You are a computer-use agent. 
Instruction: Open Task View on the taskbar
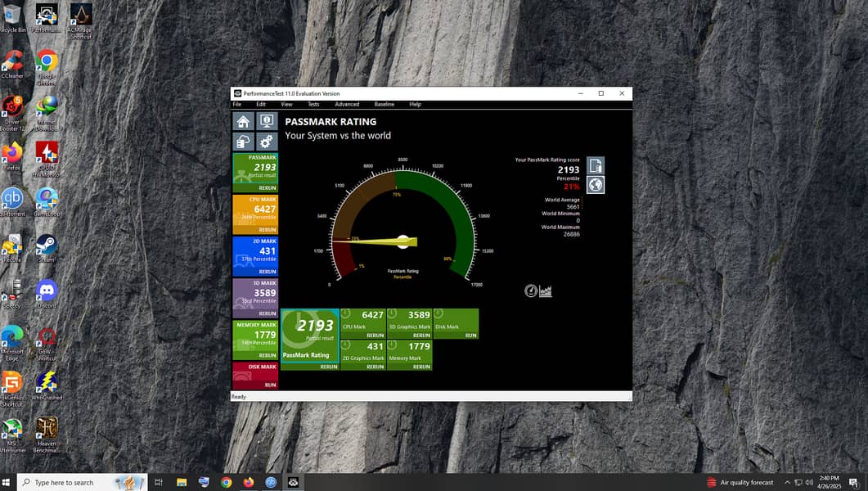pos(159,482)
